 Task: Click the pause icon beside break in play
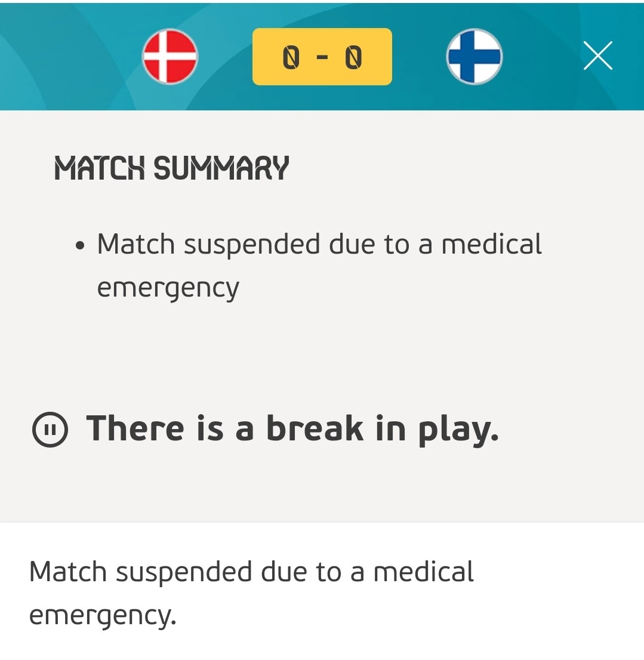(x=50, y=429)
